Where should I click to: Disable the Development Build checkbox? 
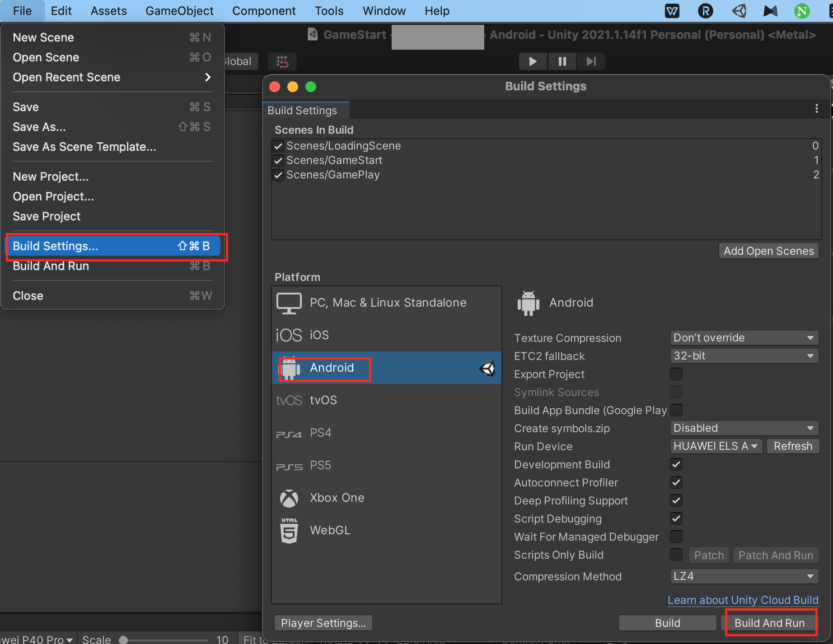(676, 464)
